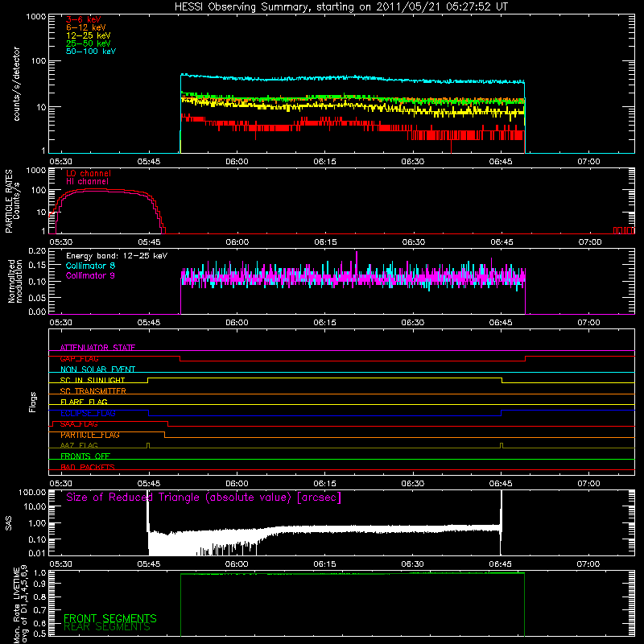Click the 'Size of Reduced Triangle' caption

pyautogui.click(x=204, y=497)
